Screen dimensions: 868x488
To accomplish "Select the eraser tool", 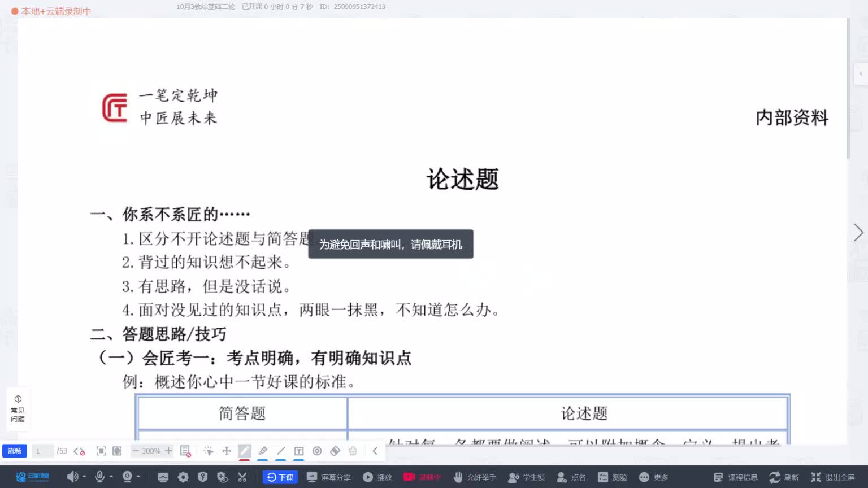I will click(335, 451).
